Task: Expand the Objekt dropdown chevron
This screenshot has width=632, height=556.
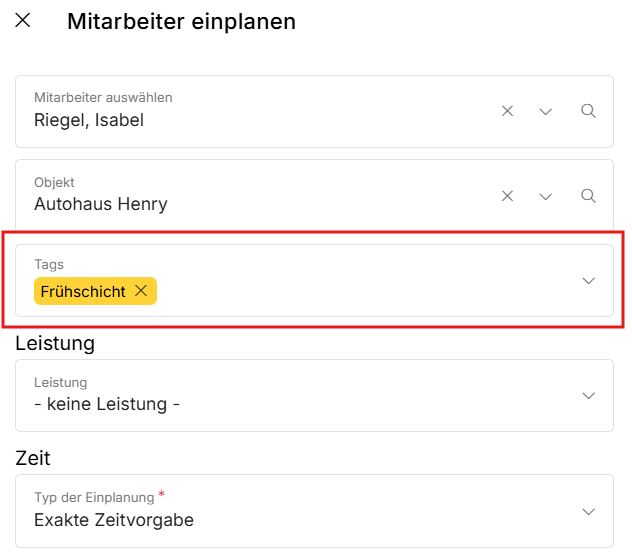Action: pos(546,196)
